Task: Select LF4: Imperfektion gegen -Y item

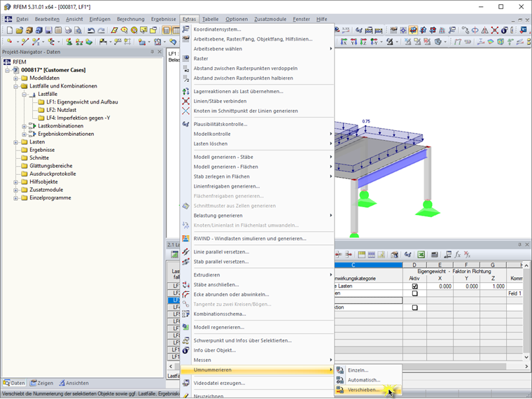Action: click(x=78, y=118)
